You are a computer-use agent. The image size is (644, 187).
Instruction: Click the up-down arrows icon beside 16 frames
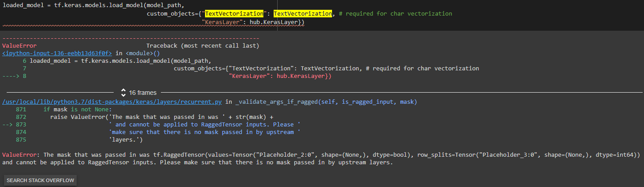tap(123, 93)
